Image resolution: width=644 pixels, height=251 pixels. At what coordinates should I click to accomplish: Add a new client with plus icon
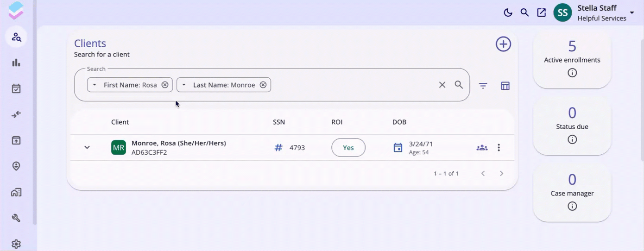503,44
